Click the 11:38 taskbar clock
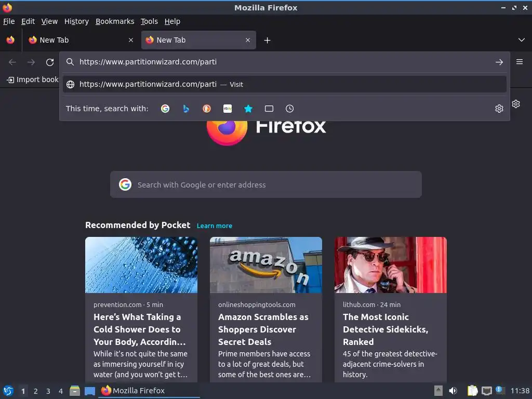 (520, 391)
